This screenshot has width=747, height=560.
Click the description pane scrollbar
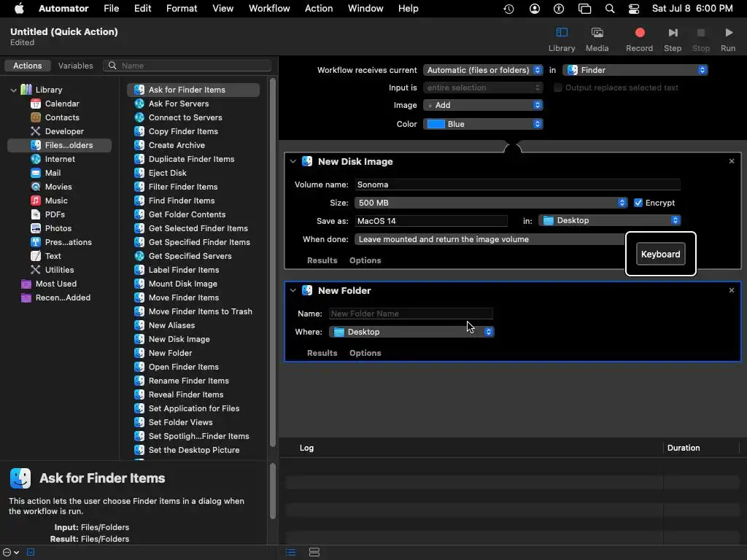coord(273,491)
